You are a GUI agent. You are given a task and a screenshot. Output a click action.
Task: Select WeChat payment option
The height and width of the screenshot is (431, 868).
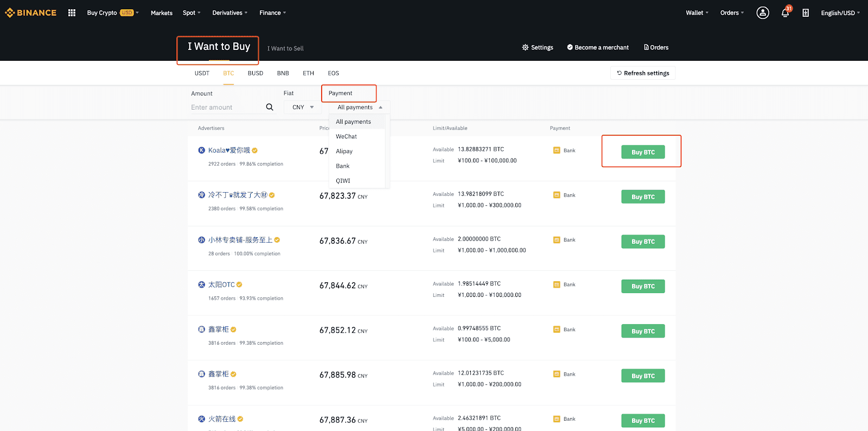click(x=346, y=137)
